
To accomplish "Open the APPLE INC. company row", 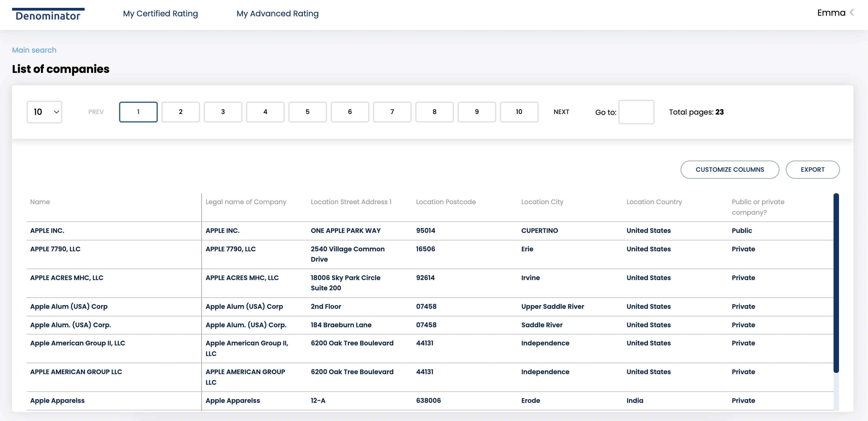I will [x=47, y=230].
